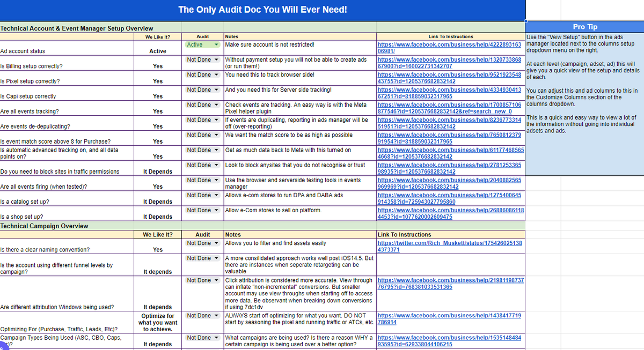
Task: Open the Not Done dropdown for Campaign Types row
Action: pyautogui.click(x=203, y=337)
